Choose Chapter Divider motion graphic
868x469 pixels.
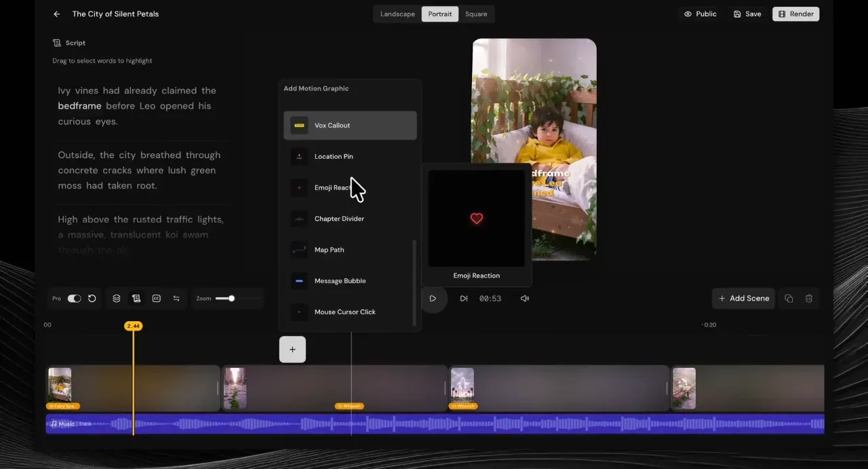pos(350,219)
